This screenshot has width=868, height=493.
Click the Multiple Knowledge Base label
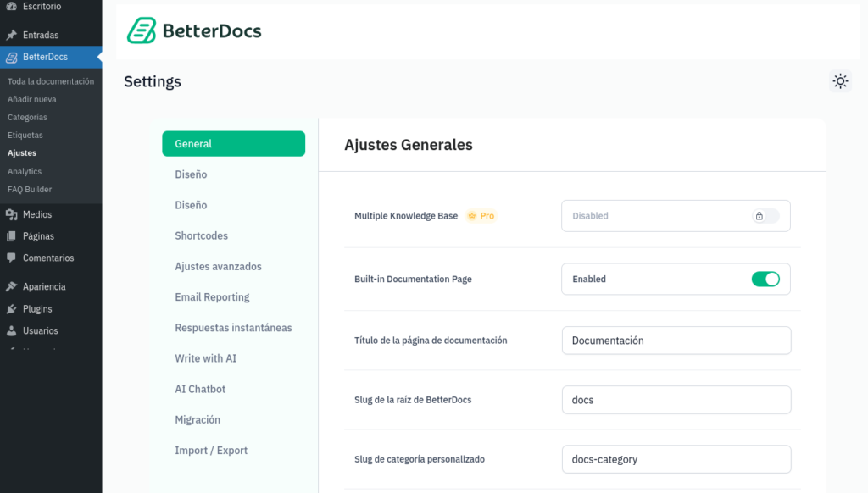(x=406, y=216)
